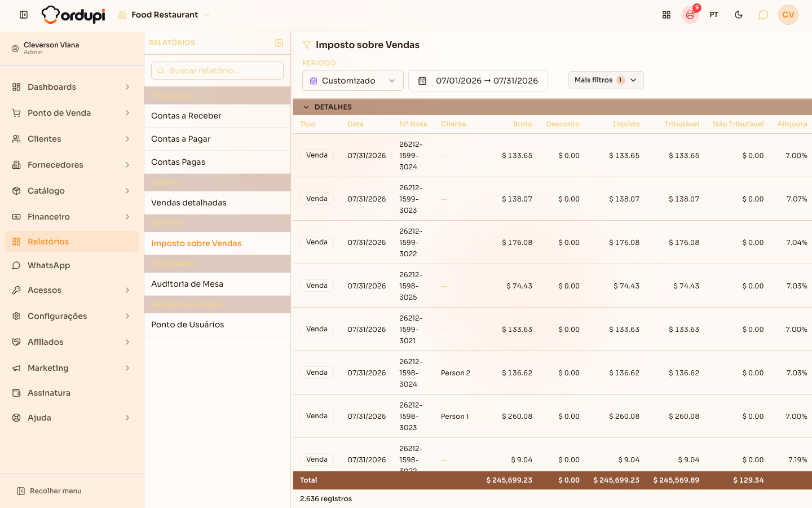Screen dimensions: 812x508
Task: Change language with PT button
Action: tap(714, 15)
